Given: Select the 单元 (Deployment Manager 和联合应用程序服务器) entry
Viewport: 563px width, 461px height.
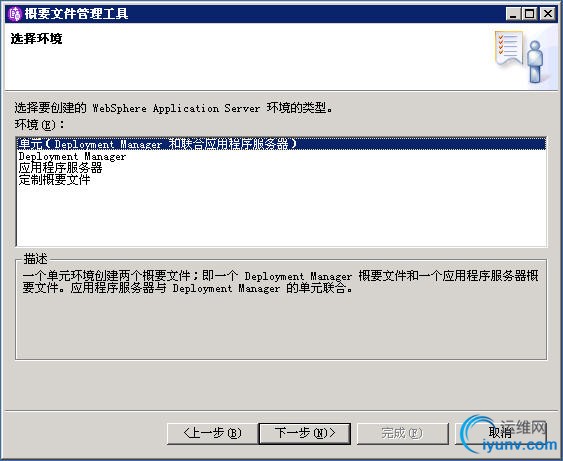Looking at the screenshot, I should 282,144.
